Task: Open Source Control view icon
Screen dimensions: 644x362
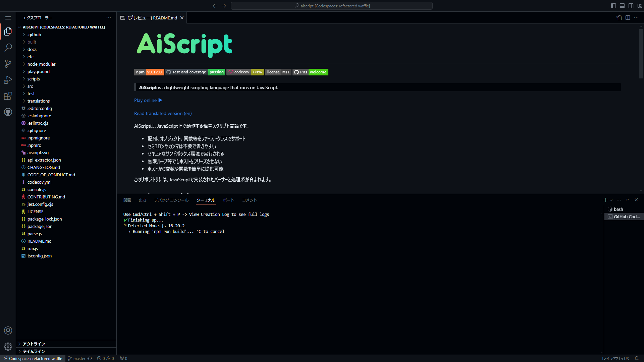Action: pyautogui.click(x=8, y=64)
